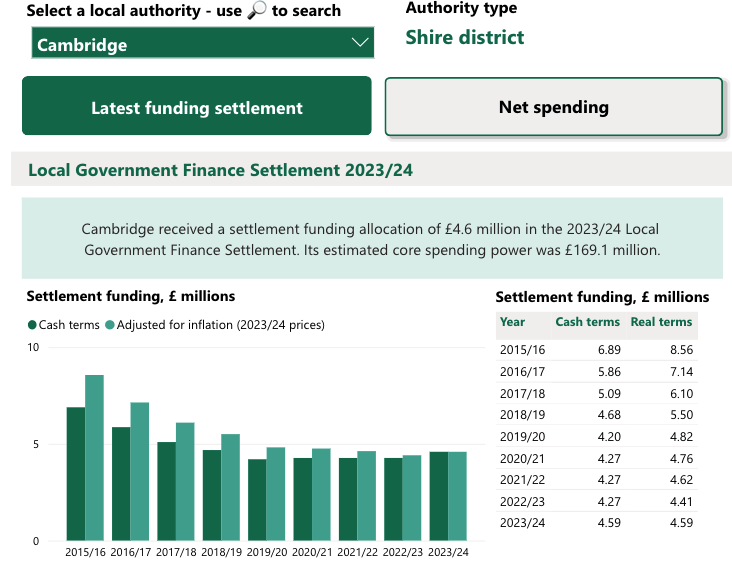
Task: Select the 2019/20 row in the table
Action: point(596,436)
